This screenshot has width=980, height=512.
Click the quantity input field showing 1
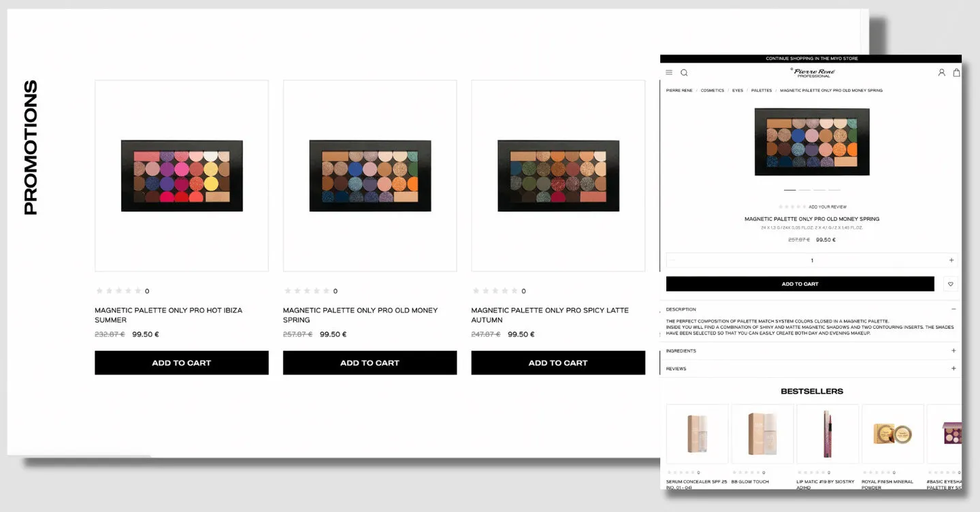tap(812, 260)
